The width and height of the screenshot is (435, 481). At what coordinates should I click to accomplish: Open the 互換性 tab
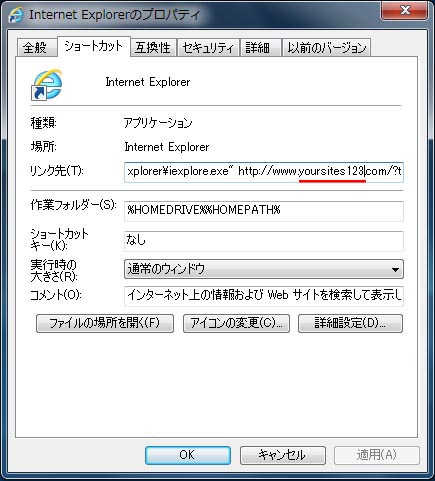pyautogui.click(x=153, y=48)
